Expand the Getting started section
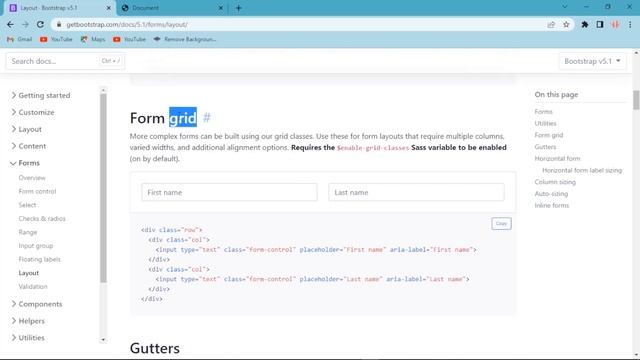This screenshot has height=360, width=640. (x=40, y=95)
